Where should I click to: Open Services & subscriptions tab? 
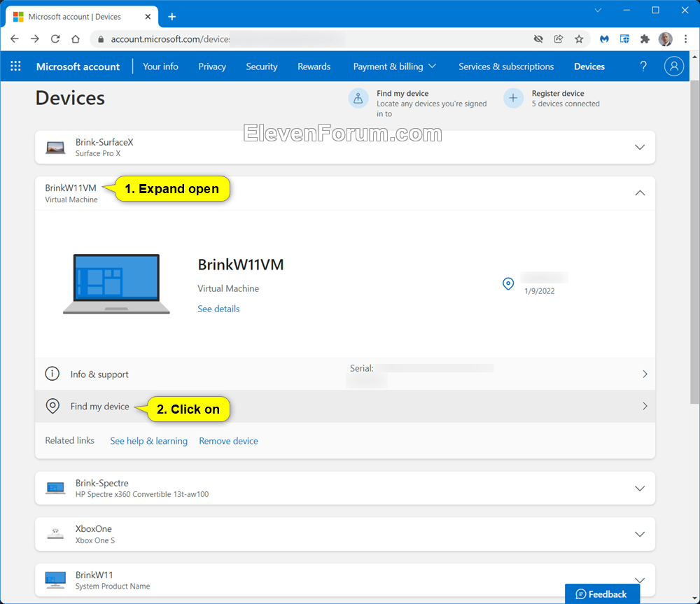tap(506, 66)
